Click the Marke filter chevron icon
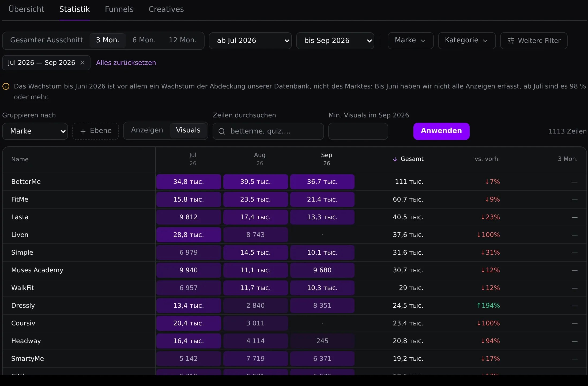 (423, 41)
